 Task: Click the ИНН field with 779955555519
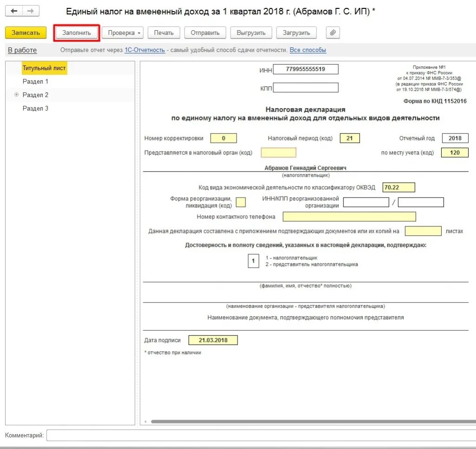(306, 69)
